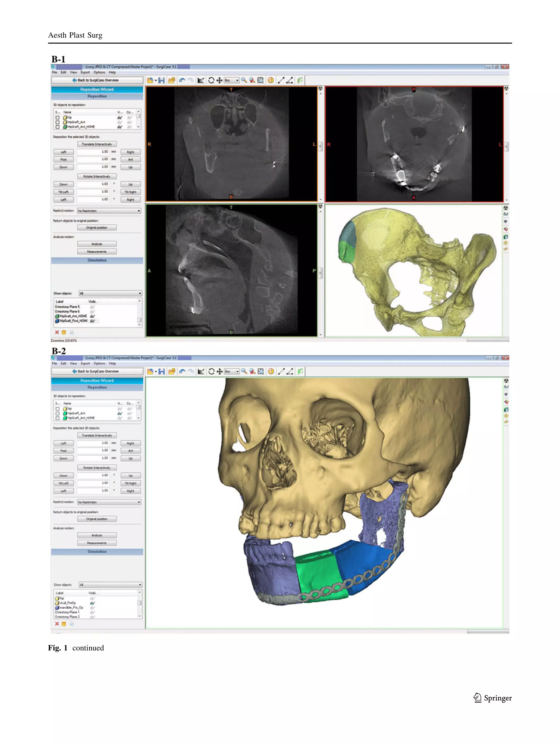Check the hip object checkbox in B-2 list
560x744 pixels.
pyautogui.click(x=57, y=409)
